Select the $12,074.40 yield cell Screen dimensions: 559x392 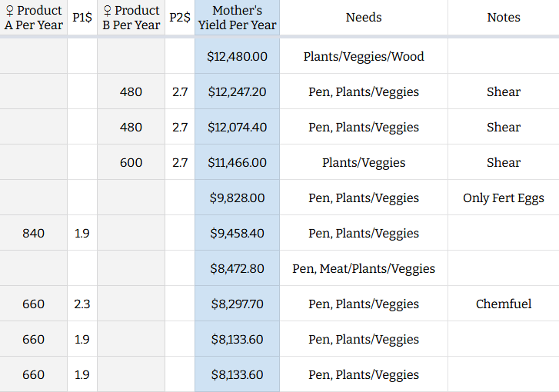237,127
